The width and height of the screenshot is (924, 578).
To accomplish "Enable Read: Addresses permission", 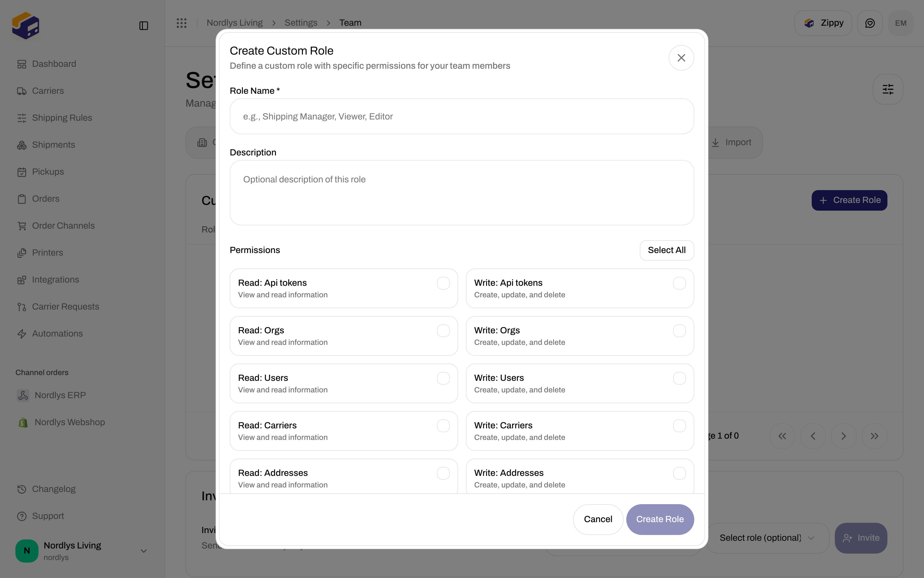I will coord(443,473).
